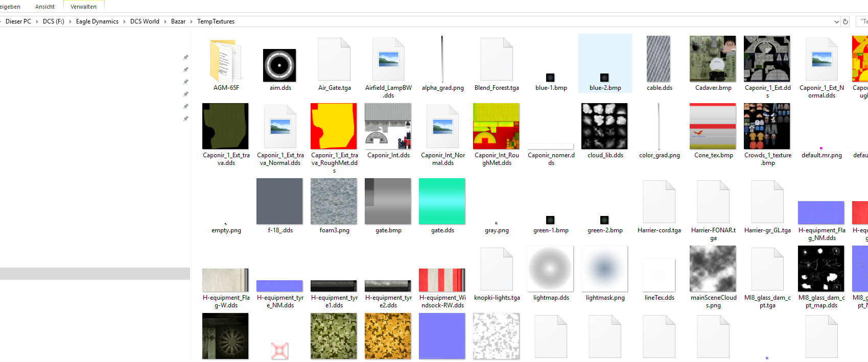This screenshot has height=362, width=868.
Task: Select the lightmap.dds thumbnail
Action: 550,269
